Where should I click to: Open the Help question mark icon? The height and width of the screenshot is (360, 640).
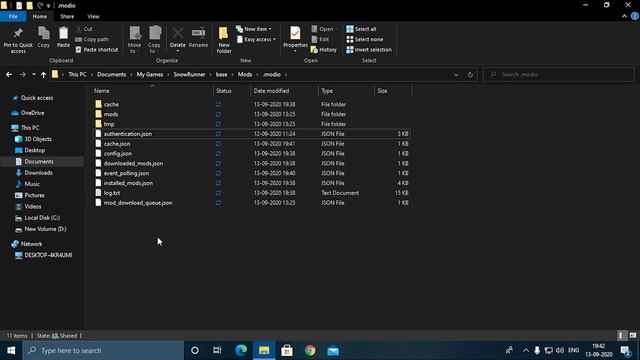634,16
